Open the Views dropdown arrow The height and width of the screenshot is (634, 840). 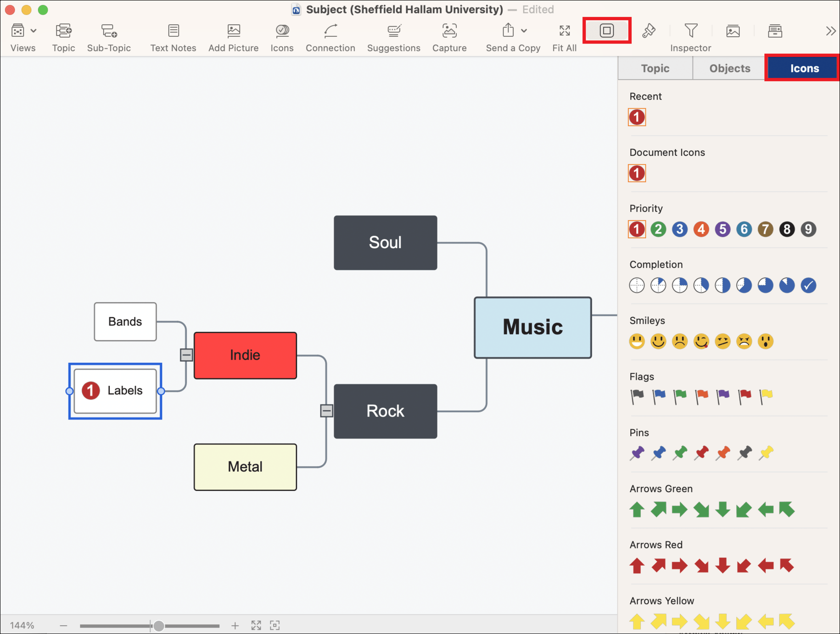(x=34, y=31)
